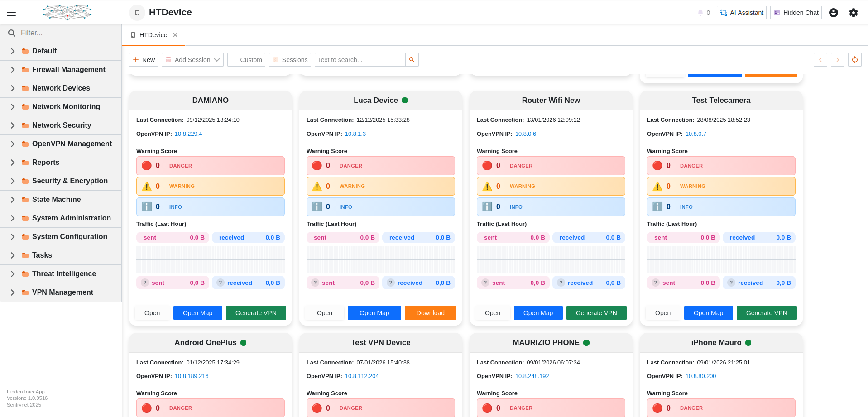Click the notification bell icon
The width and height of the screenshot is (868, 417).
point(700,13)
